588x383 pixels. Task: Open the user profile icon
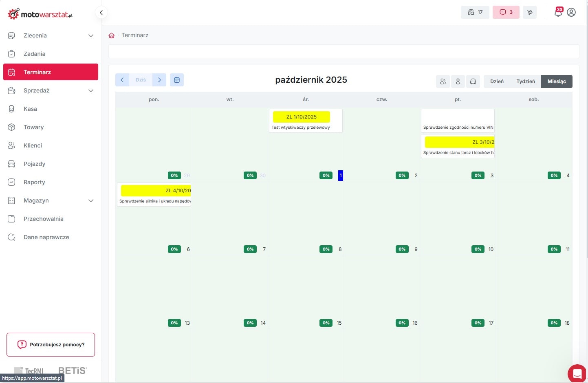[571, 12]
